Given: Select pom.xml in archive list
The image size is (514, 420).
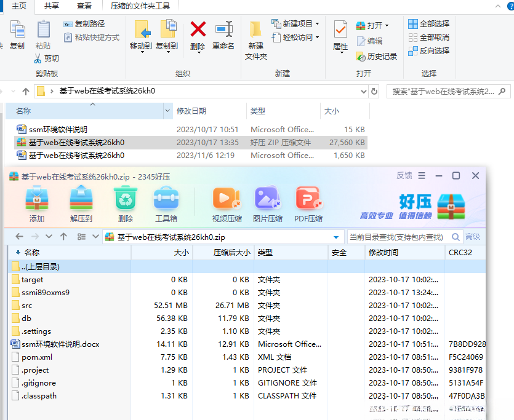Looking at the screenshot, I should pyautogui.click(x=247, y=357).
